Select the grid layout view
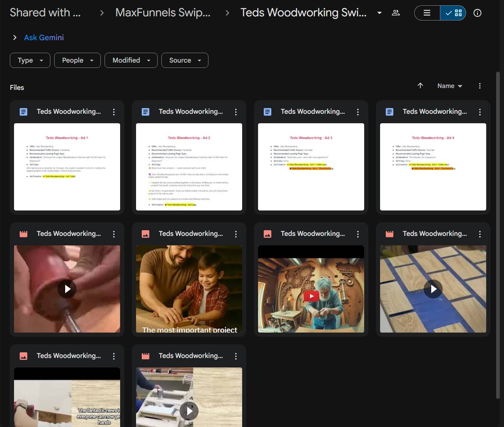This screenshot has width=504, height=427. click(x=453, y=13)
